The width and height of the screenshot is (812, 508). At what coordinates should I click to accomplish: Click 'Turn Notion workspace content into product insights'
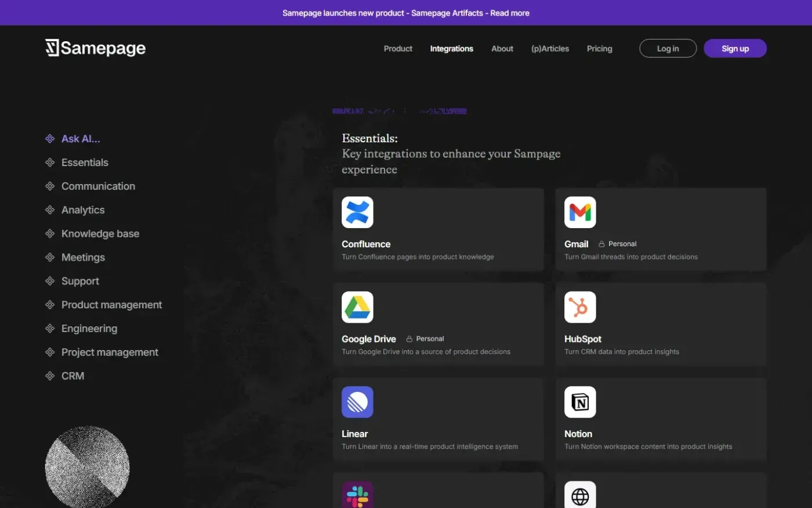tap(648, 446)
